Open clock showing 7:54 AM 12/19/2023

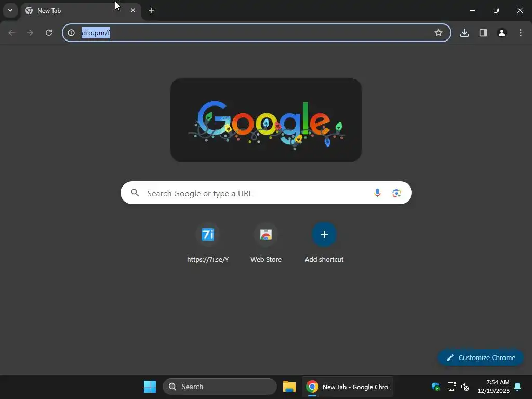(494, 387)
